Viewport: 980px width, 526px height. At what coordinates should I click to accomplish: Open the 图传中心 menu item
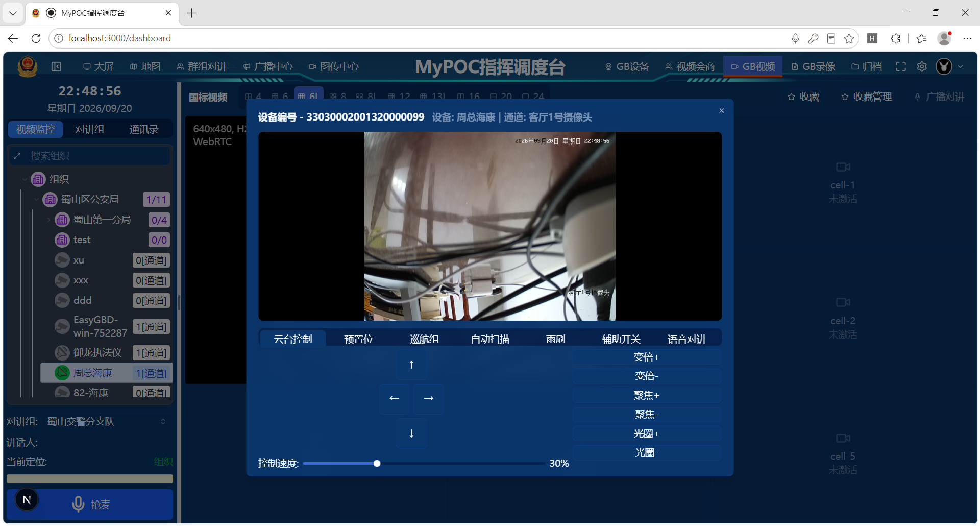pos(334,66)
